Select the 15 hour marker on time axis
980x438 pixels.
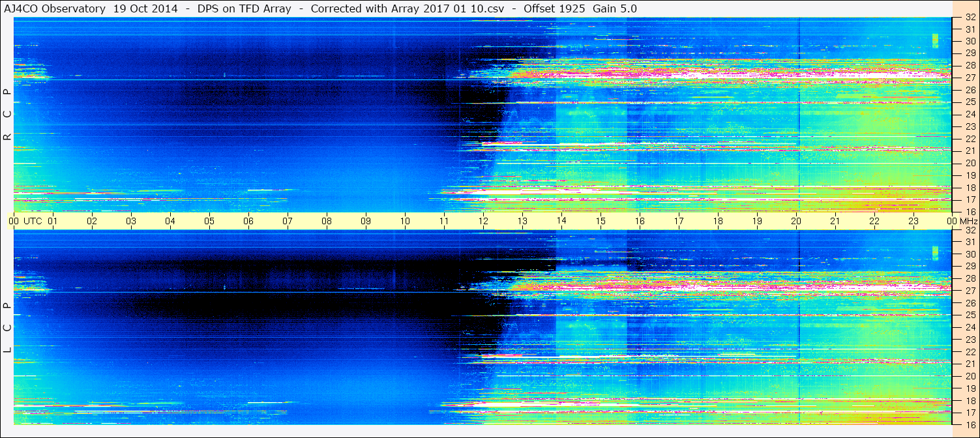point(601,221)
